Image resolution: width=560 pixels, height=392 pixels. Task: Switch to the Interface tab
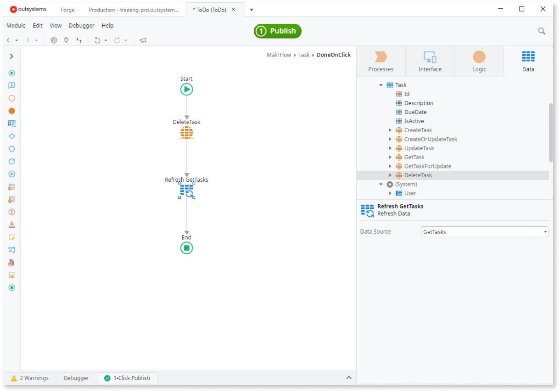point(430,61)
